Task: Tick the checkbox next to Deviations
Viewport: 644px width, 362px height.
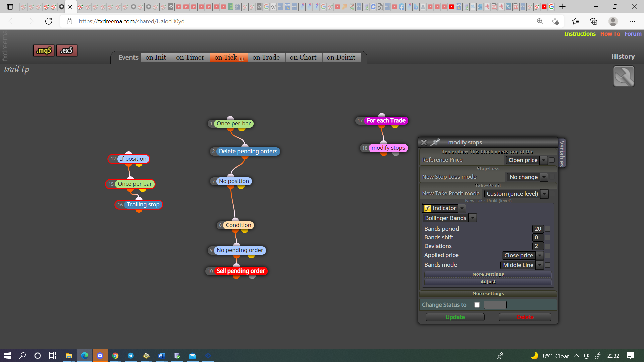Action: coord(548,246)
